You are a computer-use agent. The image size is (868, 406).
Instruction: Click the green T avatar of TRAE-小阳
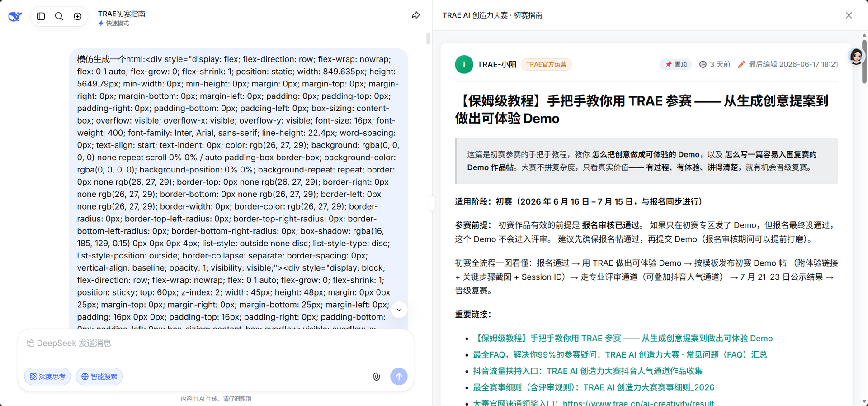tap(464, 64)
